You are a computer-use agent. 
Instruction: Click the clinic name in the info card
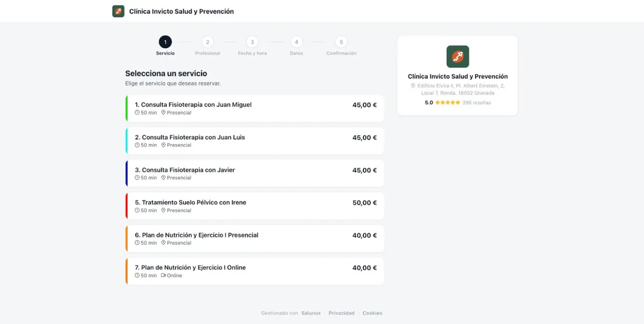pyautogui.click(x=458, y=76)
